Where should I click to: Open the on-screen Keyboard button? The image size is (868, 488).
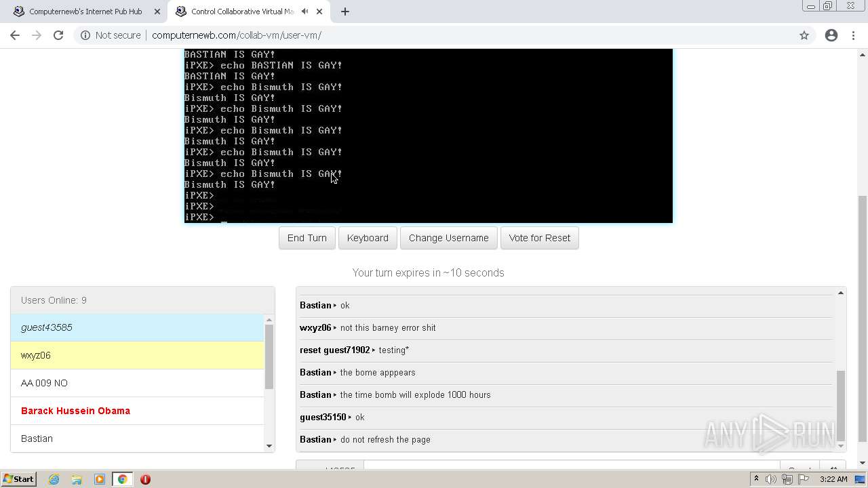(368, 238)
